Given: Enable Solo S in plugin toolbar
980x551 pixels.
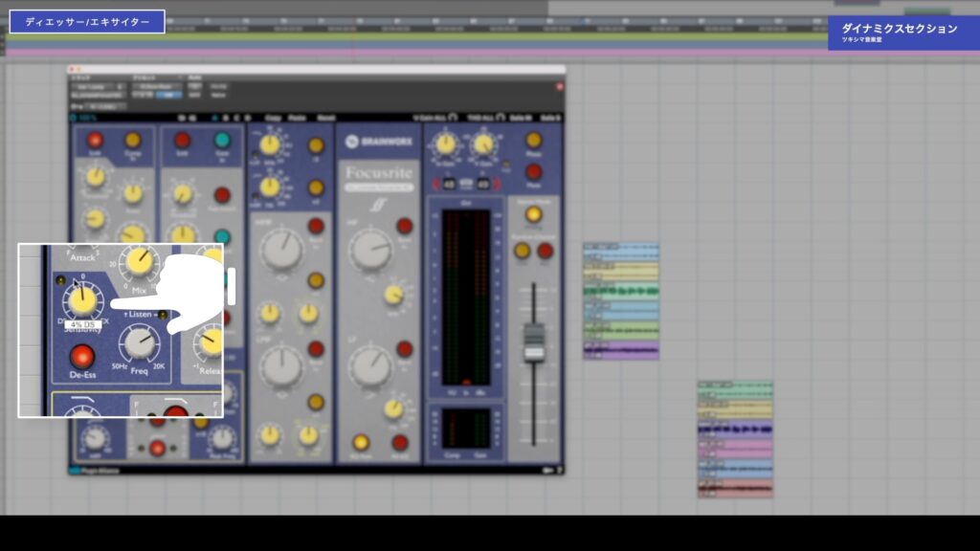Looking at the screenshot, I should pyautogui.click(x=550, y=118).
